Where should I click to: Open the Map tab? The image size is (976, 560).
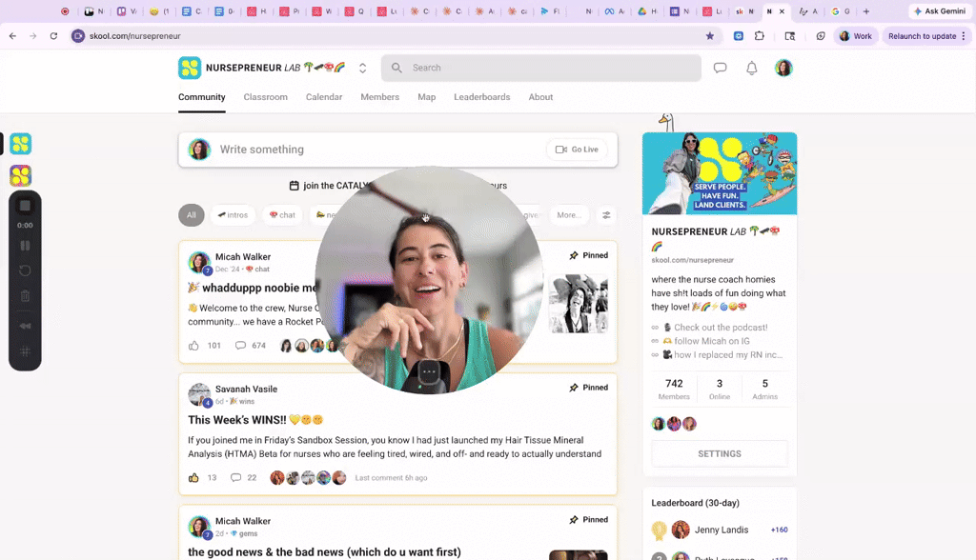coord(426,97)
